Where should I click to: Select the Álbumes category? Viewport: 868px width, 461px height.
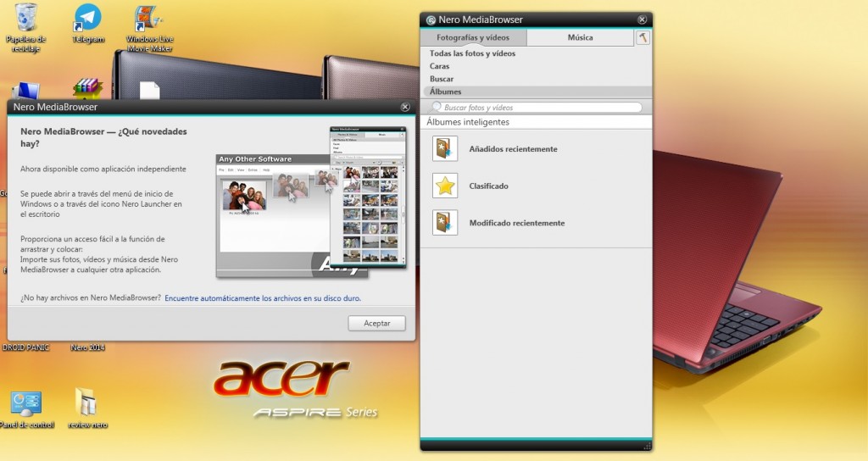click(445, 92)
